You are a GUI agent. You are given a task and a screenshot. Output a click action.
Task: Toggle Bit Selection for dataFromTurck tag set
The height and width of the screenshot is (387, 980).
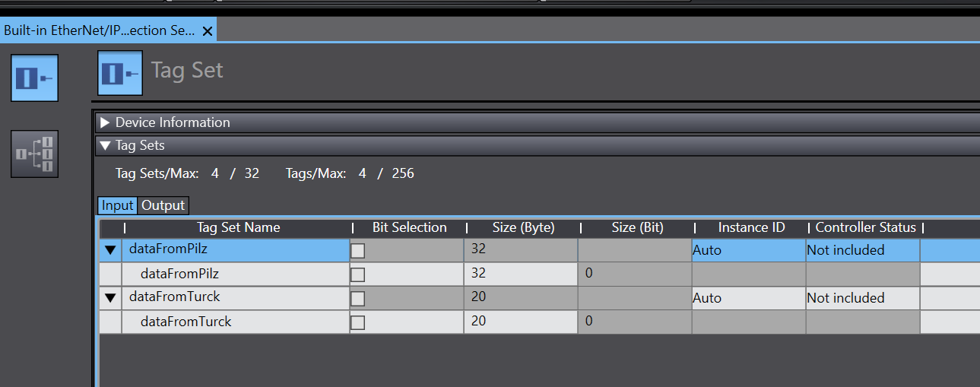tap(357, 299)
